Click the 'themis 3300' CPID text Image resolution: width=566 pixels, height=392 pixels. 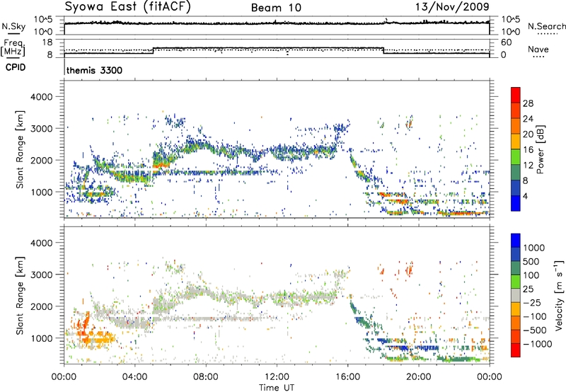click(x=94, y=70)
